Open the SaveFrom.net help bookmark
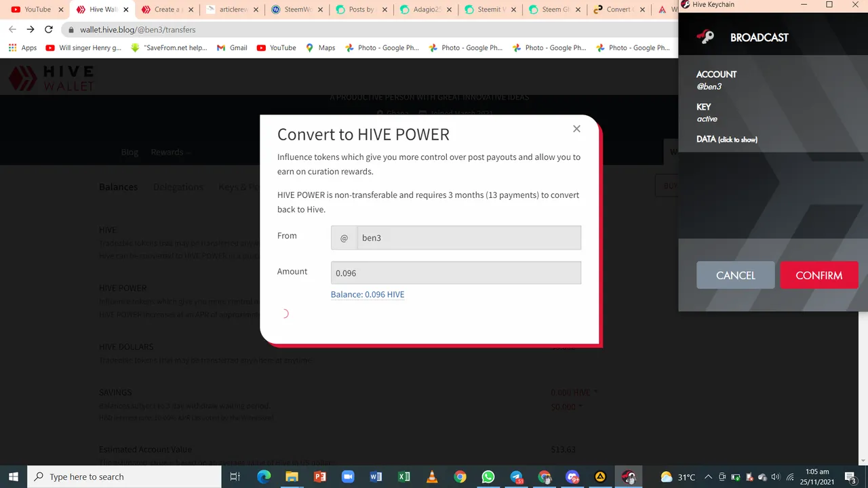Image resolution: width=868 pixels, height=488 pixels. tap(169, 47)
